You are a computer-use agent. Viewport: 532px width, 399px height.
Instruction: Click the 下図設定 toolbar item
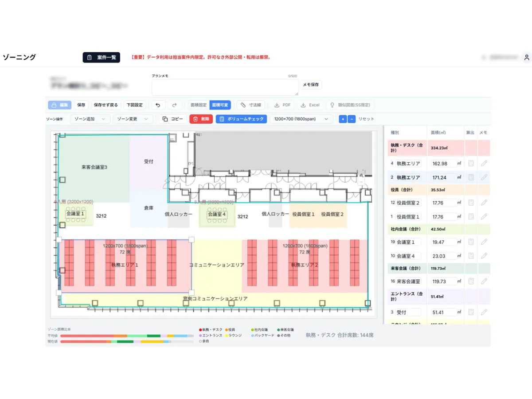134,105
